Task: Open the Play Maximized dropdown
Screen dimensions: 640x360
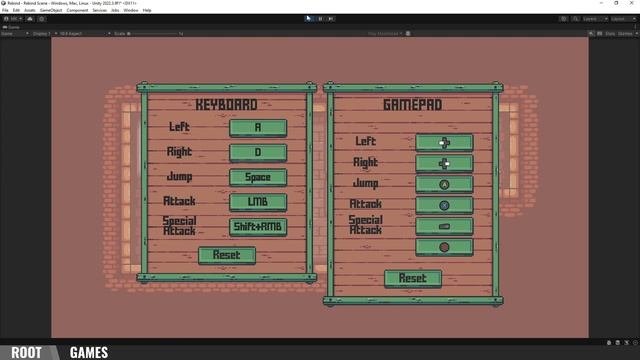Action: (385, 33)
